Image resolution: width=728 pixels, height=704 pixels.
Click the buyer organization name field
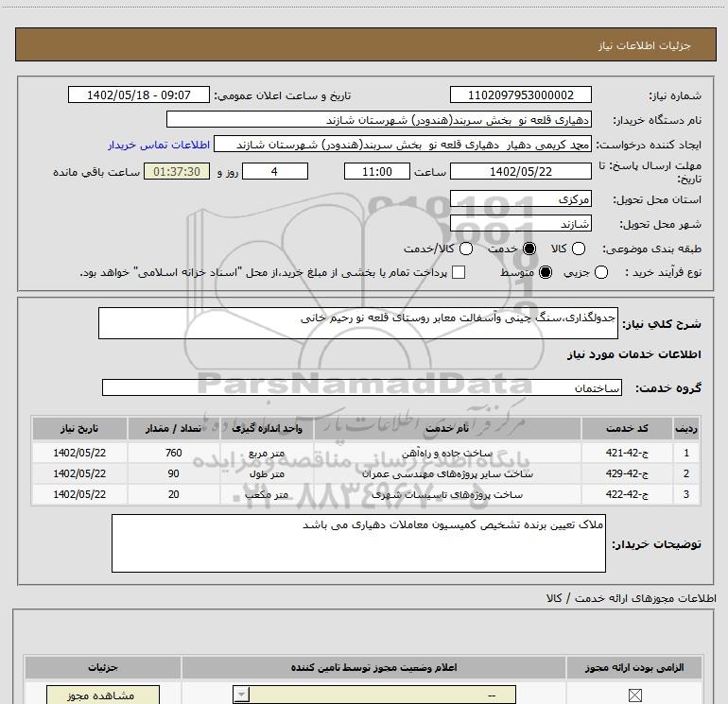[379, 119]
